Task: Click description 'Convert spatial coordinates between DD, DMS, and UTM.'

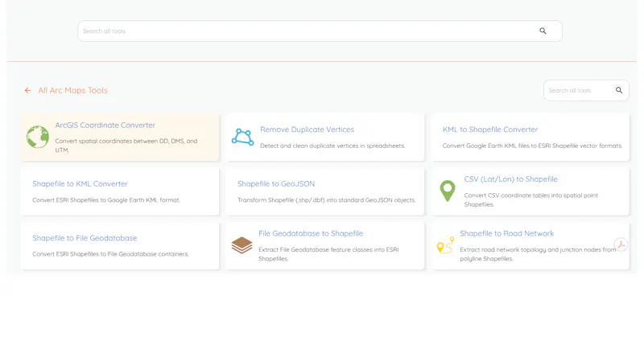Action: point(126,146)
